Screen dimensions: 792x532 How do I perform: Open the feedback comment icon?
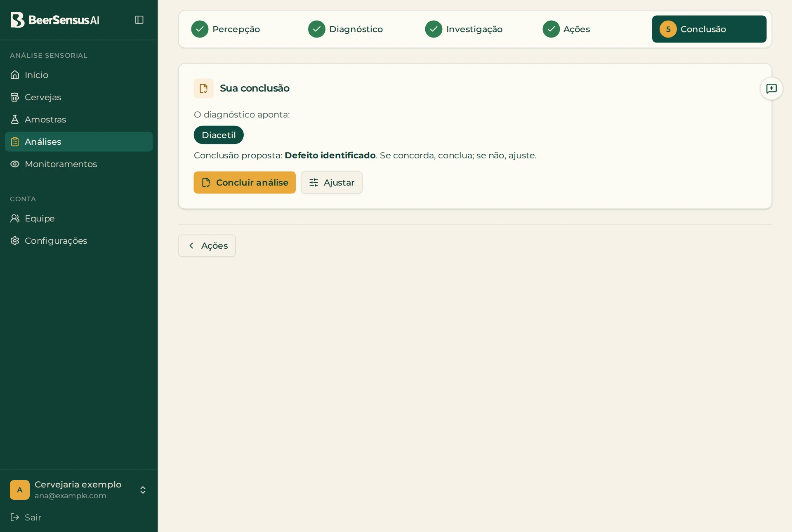click(771, 88)
